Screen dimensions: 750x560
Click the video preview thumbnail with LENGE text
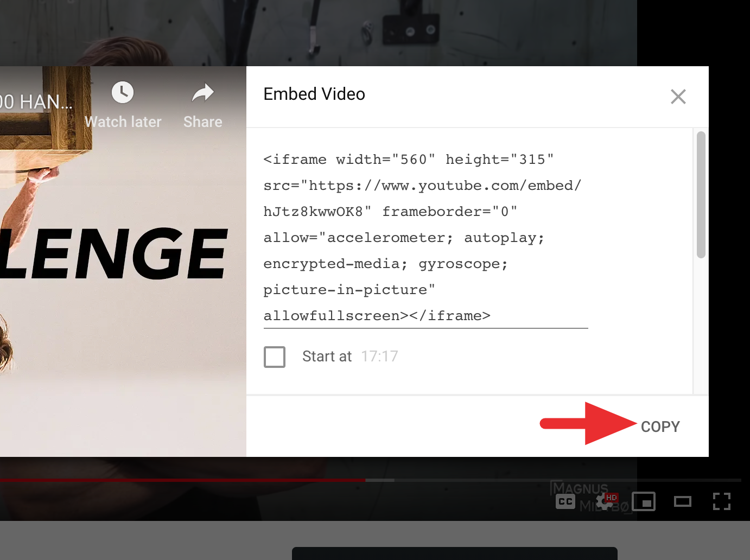(123, 262)
